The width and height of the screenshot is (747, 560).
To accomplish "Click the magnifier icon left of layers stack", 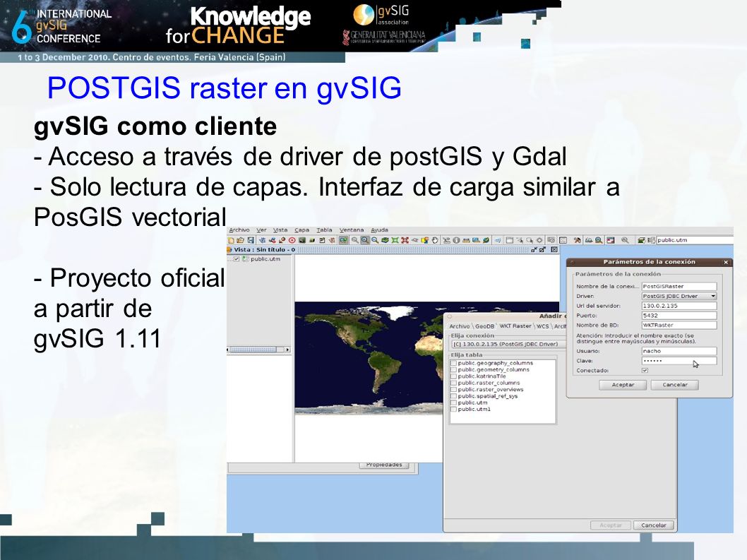I will coord(625,240).
